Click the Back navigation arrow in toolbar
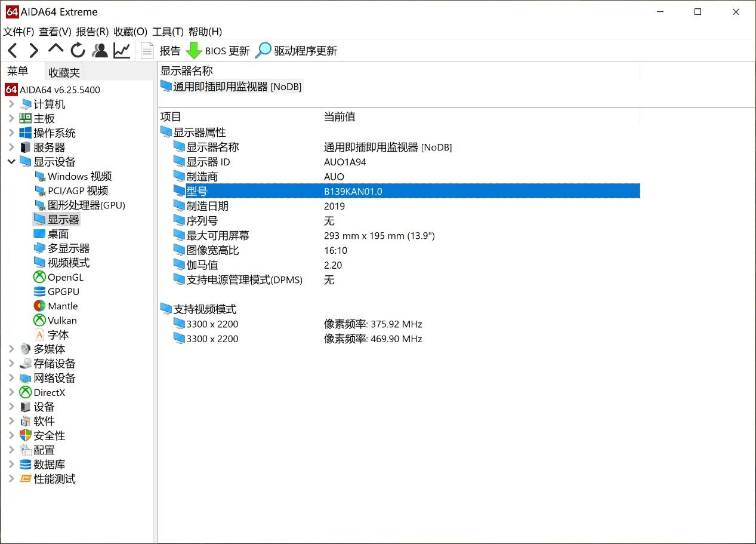Screen dimensions: 756x544 point(13,51)
